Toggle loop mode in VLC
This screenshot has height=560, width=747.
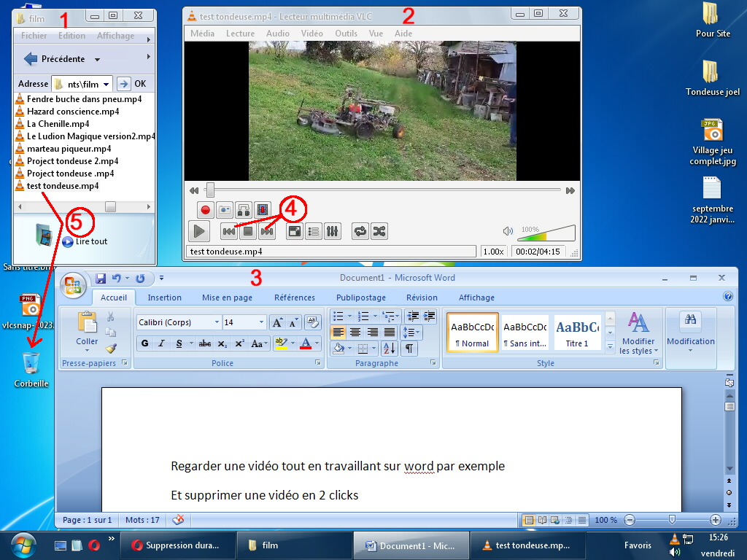click(x=360, y=231)
